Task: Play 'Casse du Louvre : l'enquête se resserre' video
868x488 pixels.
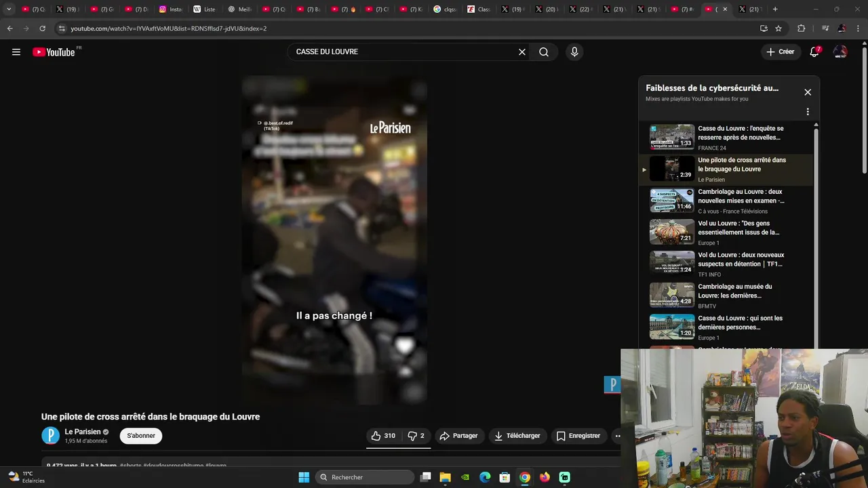Action: pos(726,138)
